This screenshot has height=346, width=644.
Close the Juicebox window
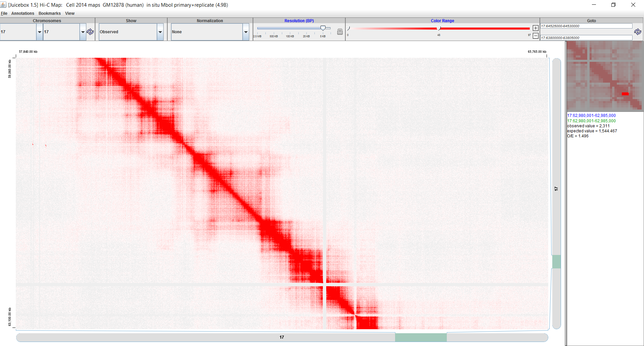pos(633,5)
